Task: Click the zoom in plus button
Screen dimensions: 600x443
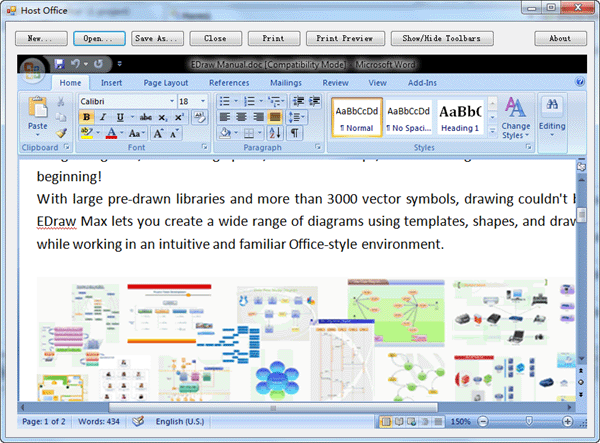Action: click(x=567, y=422)
